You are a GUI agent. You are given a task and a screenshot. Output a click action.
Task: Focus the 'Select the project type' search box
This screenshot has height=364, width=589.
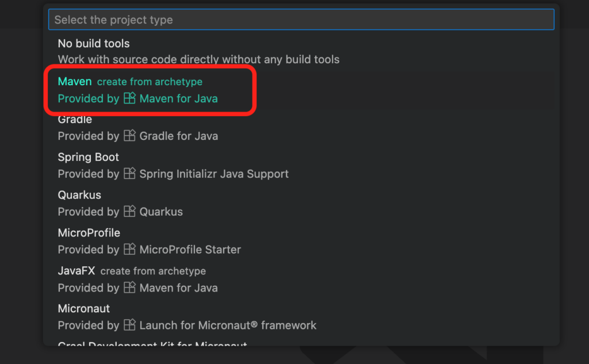click(301, 20)
